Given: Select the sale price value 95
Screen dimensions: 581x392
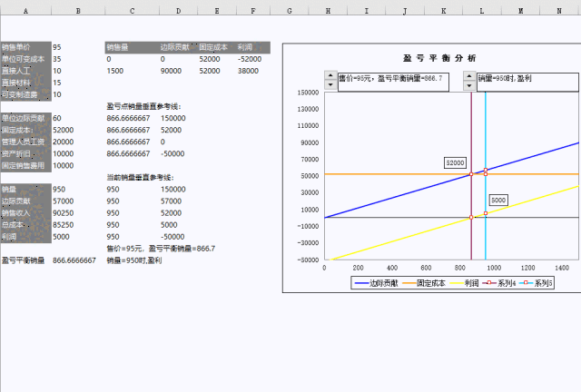Looking at the screenshot, I should tap(56, 47).
